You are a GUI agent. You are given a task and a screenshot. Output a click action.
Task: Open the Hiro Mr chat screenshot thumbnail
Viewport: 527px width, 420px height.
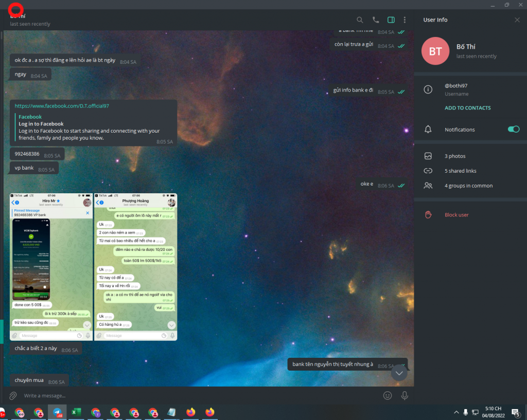click(51, 267)
